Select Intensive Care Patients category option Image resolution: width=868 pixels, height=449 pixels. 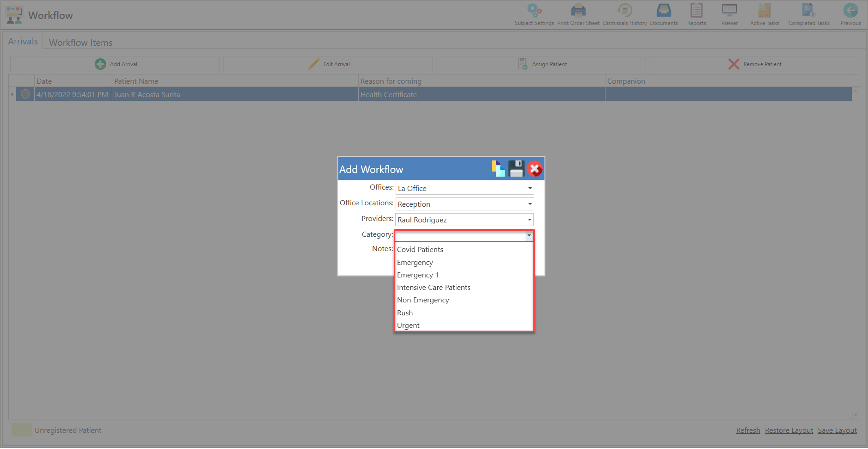[464, 288]
